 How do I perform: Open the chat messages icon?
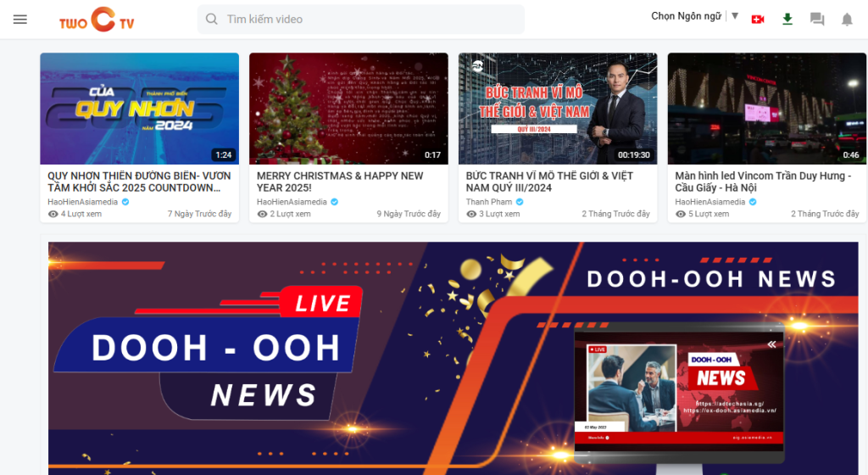click(x=817, y=19)
